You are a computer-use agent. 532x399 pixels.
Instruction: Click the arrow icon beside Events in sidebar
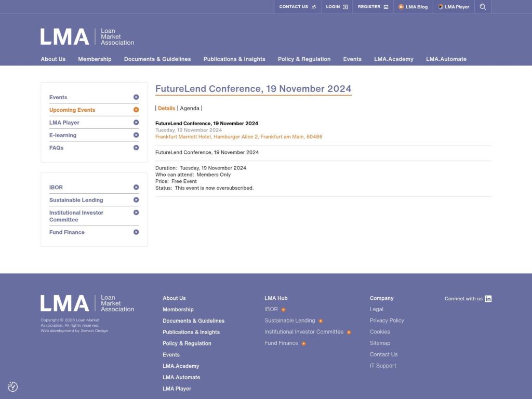coord(136,97)
